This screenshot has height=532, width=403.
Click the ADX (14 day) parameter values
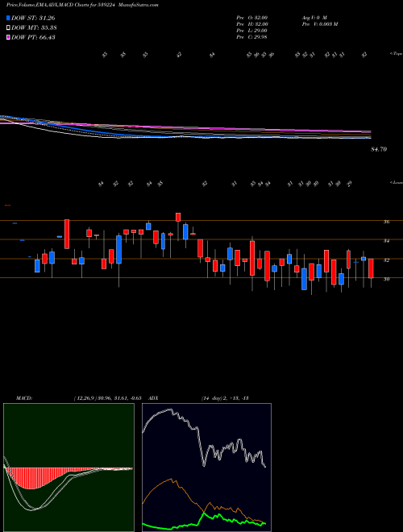225,398
